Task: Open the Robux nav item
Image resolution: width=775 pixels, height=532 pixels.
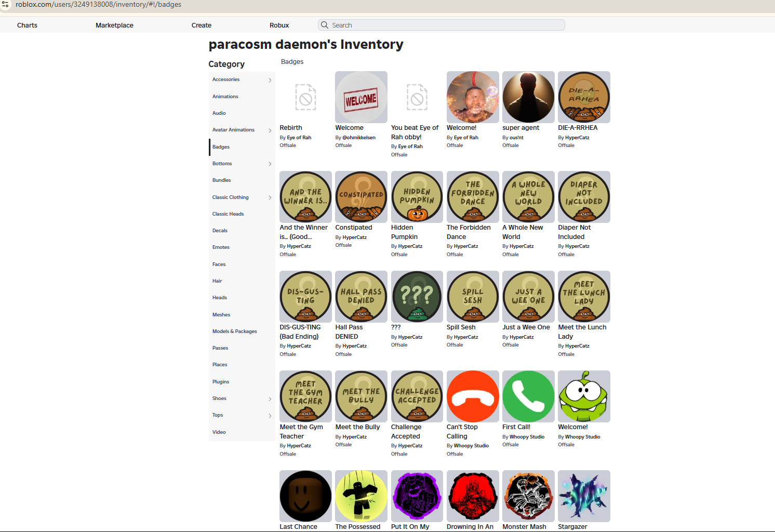Action: [x=279, y=25]
